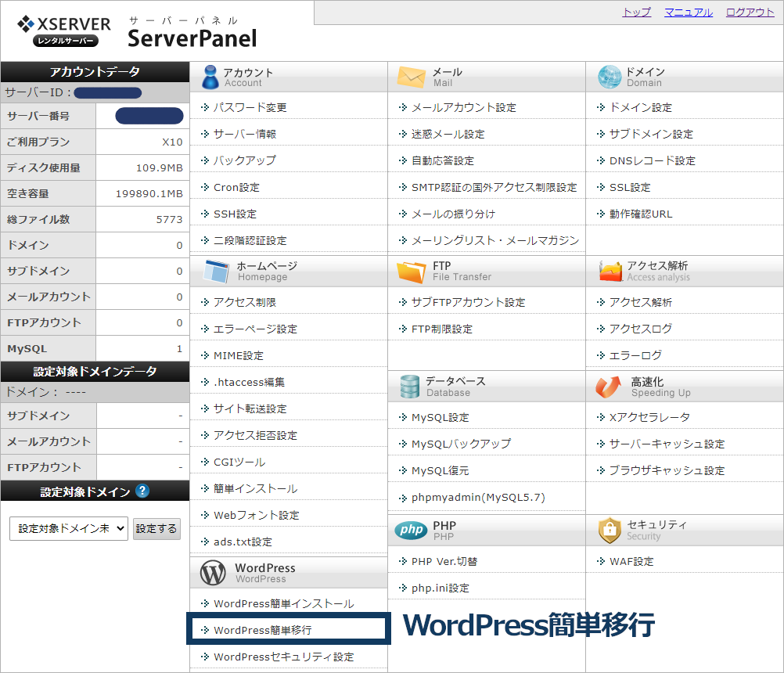The height and width of the screenshot is (673, 784).
Task: Open エラーページ設定
Action: click(256, 329)
